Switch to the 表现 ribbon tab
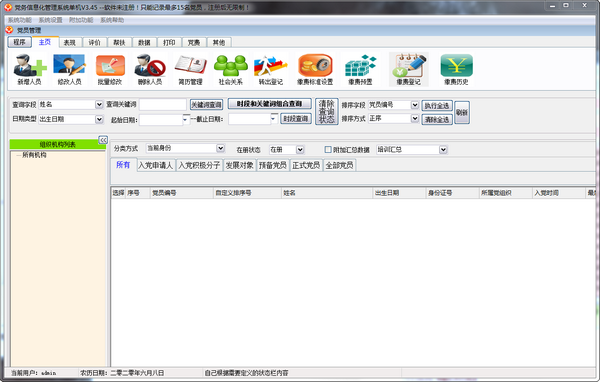 click(x=70, y=42)
